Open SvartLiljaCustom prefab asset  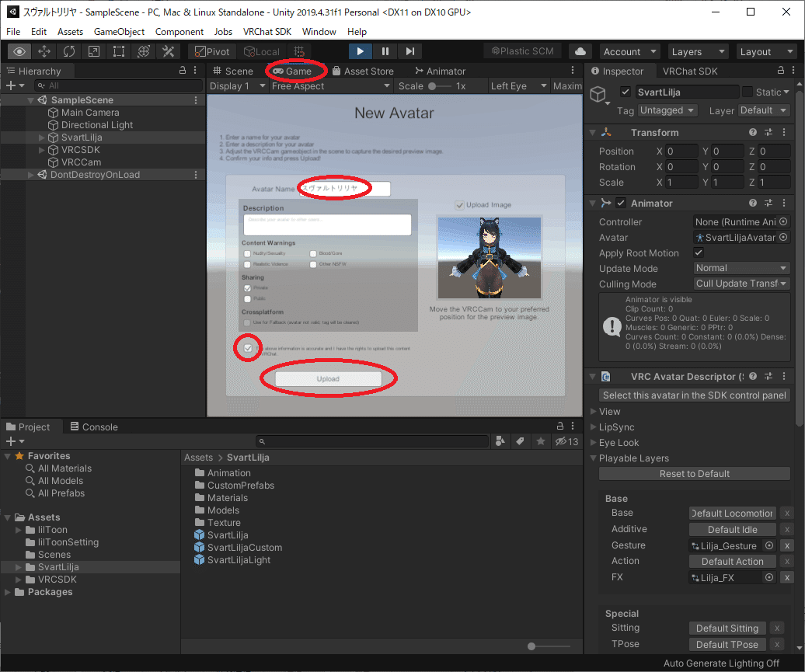point(239,548)
